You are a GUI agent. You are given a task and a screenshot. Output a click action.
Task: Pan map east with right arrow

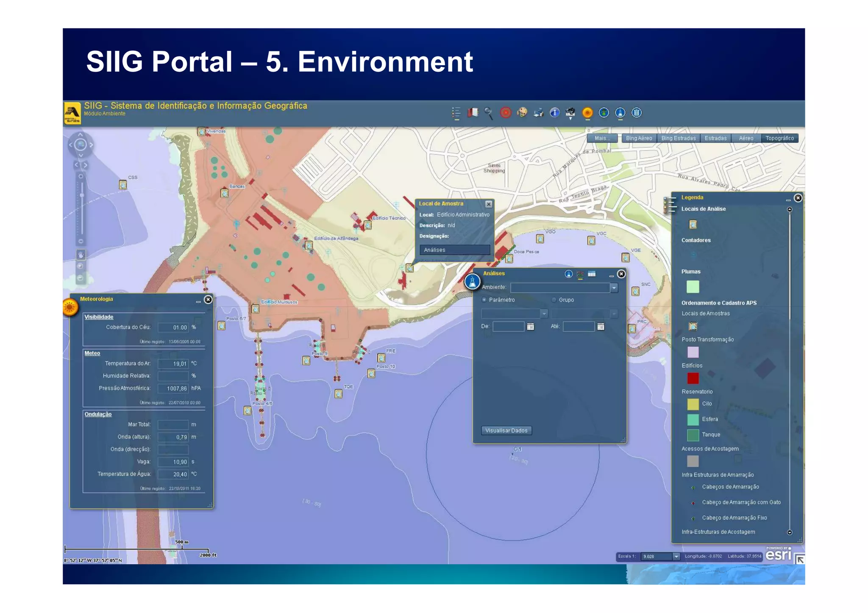pos(91,145)
